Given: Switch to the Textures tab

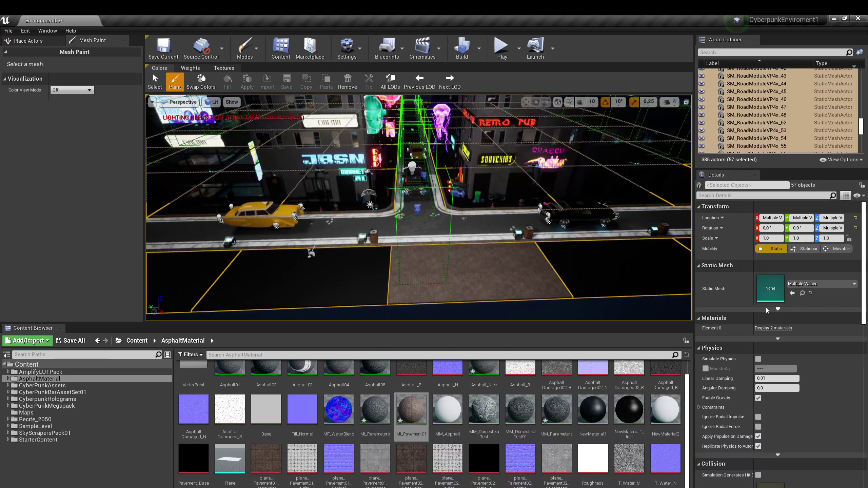Looking at the screenshot, I should (224, 68).
